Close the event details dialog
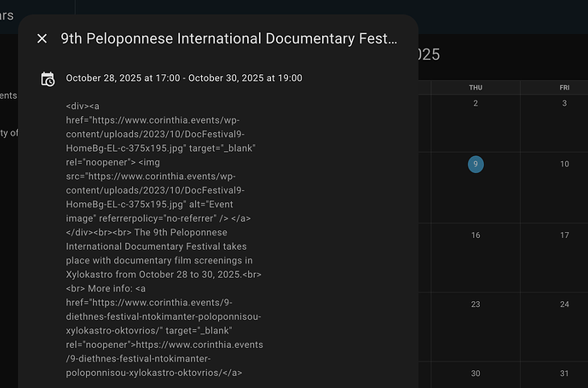The height and width of the screenshot is (388, 588). point(43,38)
